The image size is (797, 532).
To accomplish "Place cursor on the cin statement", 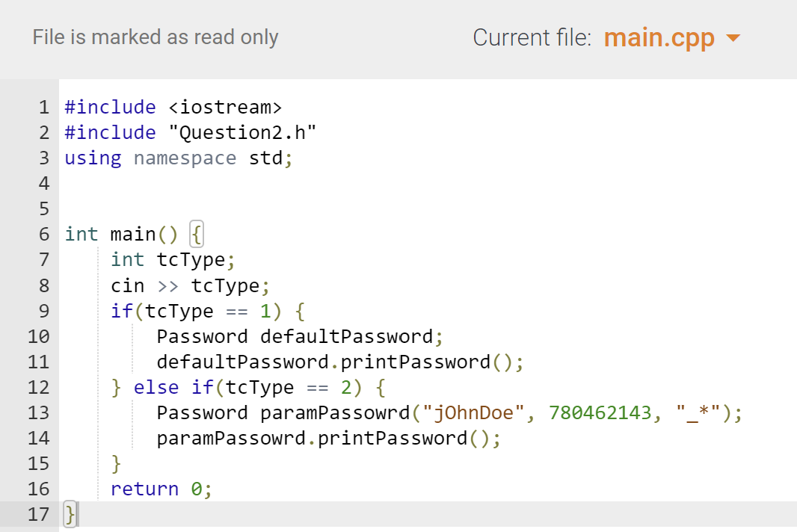I will [x=189, y=285].
